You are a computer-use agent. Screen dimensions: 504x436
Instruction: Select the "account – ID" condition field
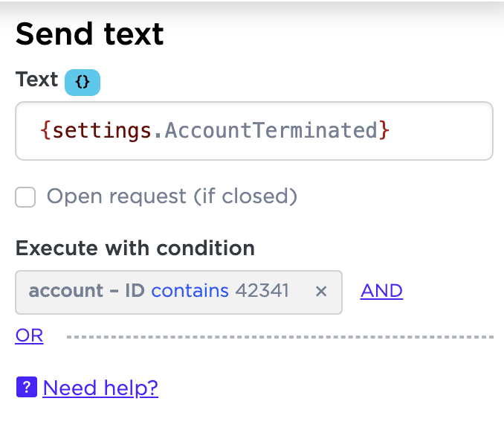pyautogui.click(x=86, y=291)
